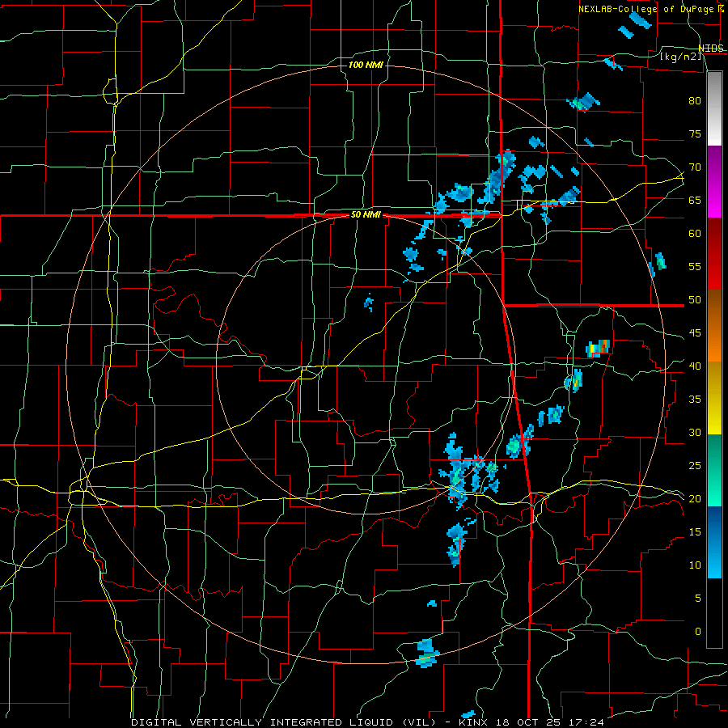Click the 20 value on the legend

tap(695, 498)
